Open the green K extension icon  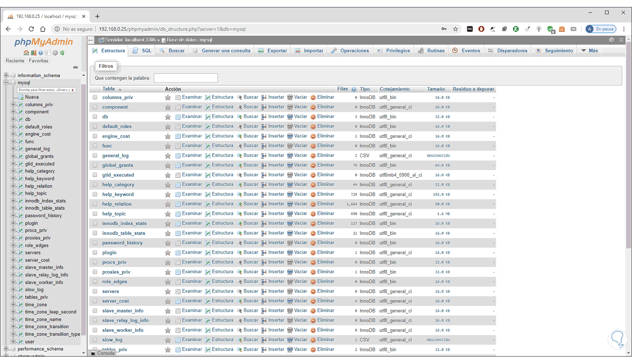(x=516, y=29)
